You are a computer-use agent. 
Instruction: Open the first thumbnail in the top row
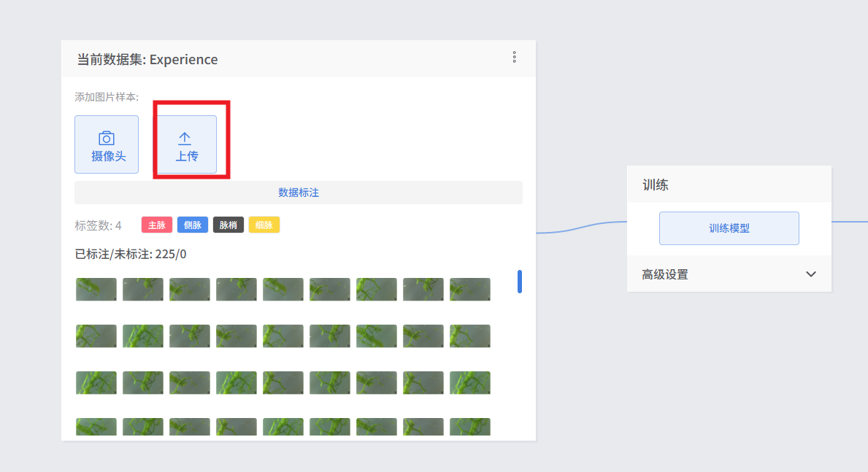(96, 290)
